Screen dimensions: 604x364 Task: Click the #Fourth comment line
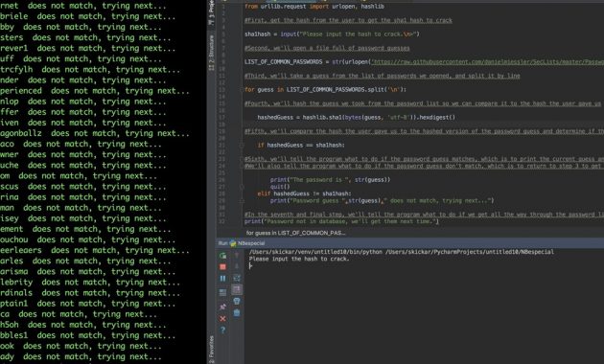click(423, 103)
